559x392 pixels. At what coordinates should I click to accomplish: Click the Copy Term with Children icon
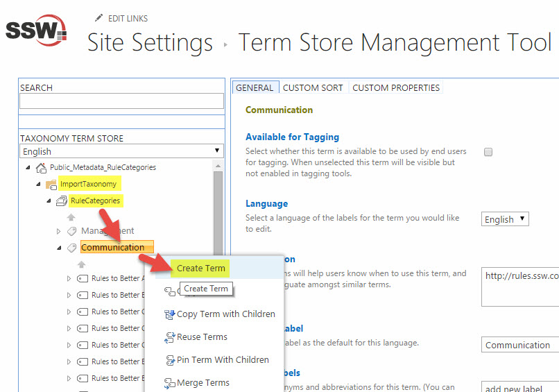coord(169,314)
